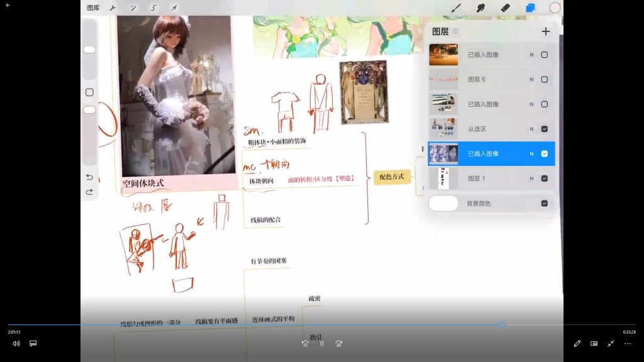The width and height of the screenshot is (644, 362).
Task: Open the magic wand Adjustments menu
Action: (133, 8)
